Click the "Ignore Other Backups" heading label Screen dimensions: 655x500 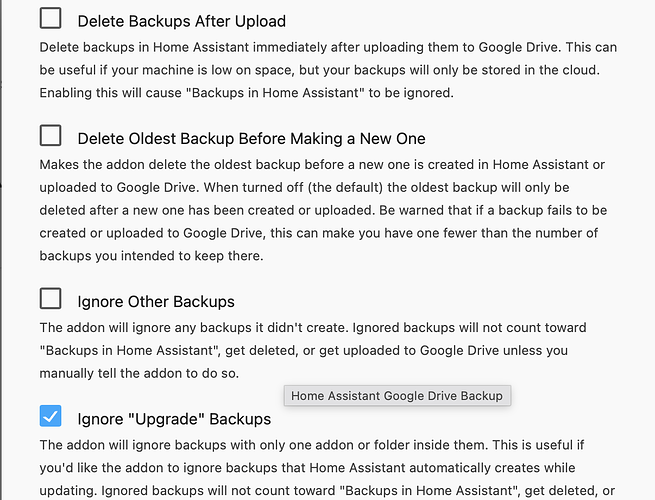[x=156, y=301]
